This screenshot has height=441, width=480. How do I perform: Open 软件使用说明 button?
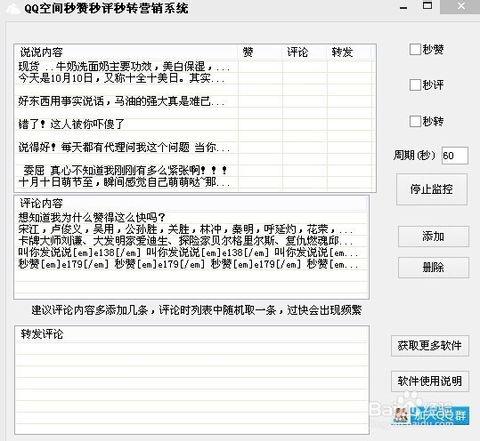click(x=430, y=381)
